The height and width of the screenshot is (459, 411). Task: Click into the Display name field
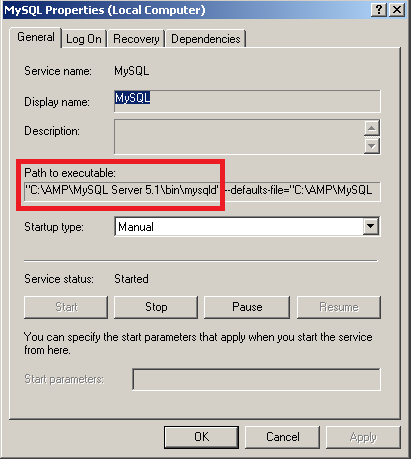tap(247, 101)
